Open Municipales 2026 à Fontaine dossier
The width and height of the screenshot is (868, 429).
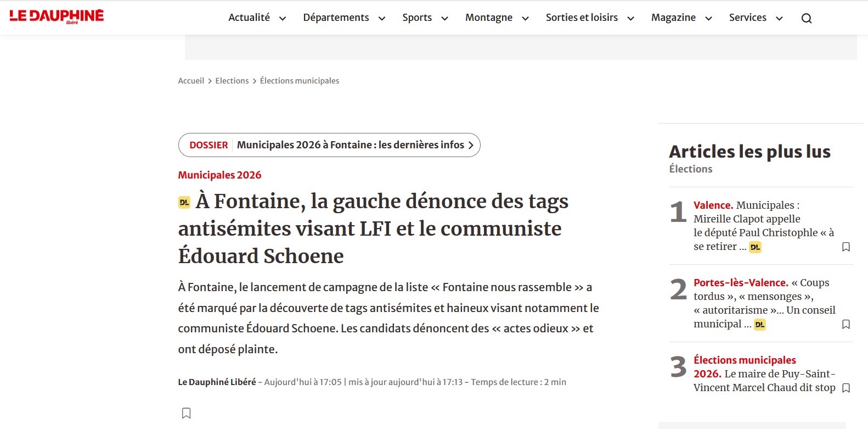pos(350,145)
